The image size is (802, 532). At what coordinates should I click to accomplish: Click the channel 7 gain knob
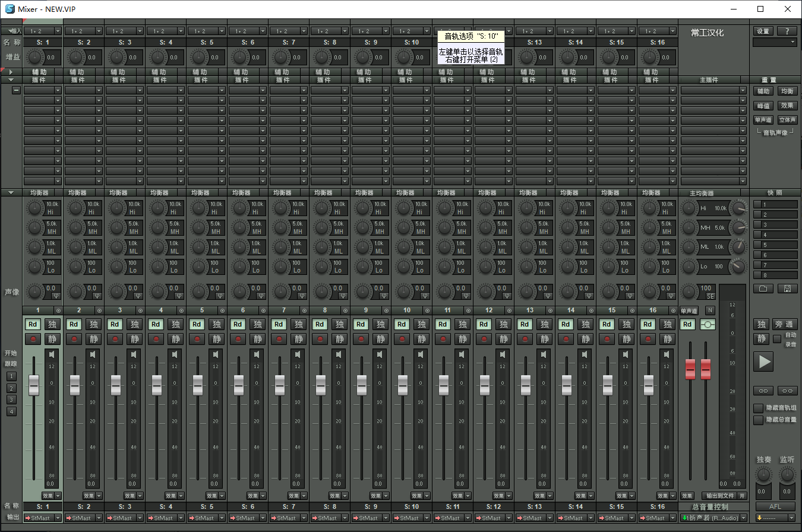point(281,58)
